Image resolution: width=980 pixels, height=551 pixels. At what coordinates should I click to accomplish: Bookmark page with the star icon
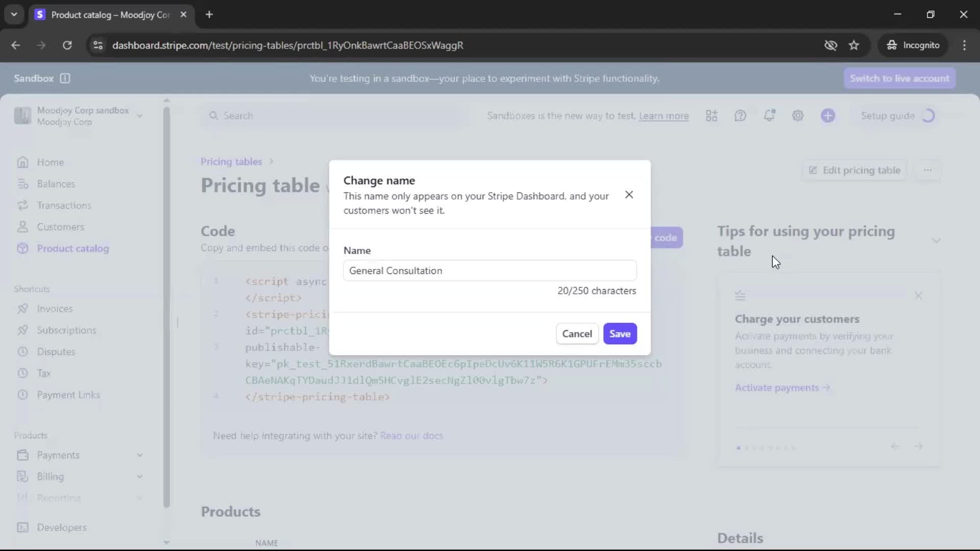tap(854, 45)
